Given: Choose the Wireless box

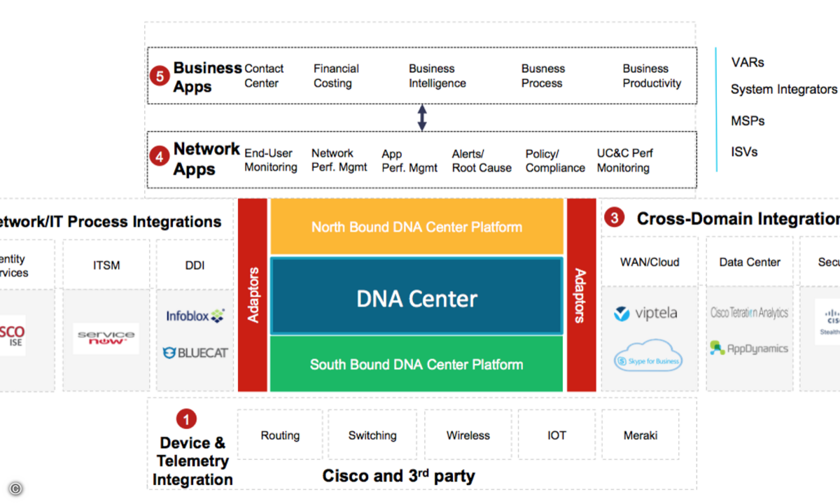Looking at the screenshot, I should 468,435.
